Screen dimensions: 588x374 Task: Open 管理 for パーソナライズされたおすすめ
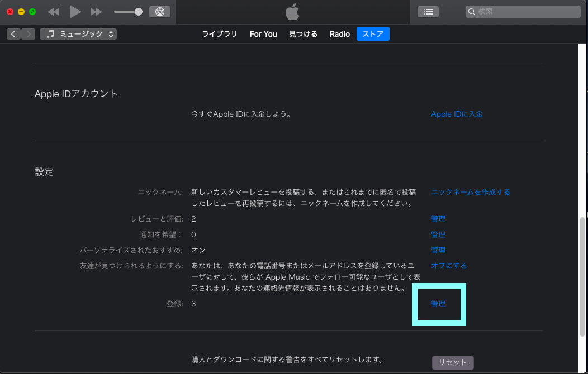pyautogui.click(x=438, y=250)
